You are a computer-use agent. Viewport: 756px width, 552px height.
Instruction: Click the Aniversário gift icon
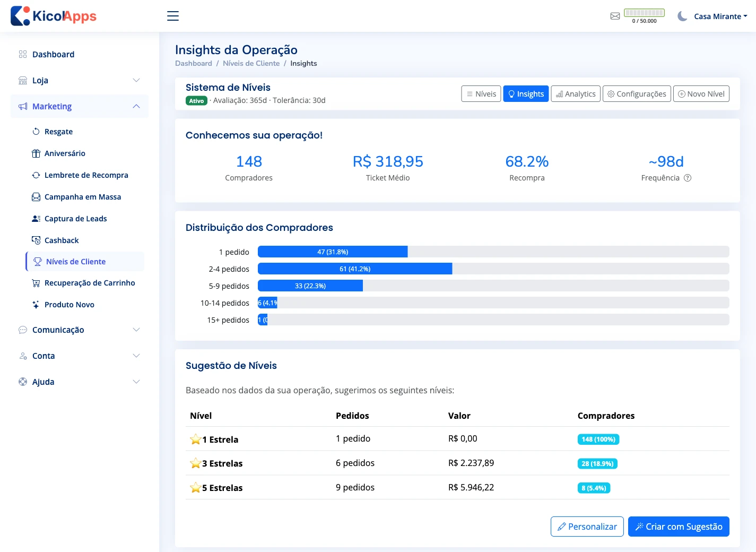[x=36, y=153]
